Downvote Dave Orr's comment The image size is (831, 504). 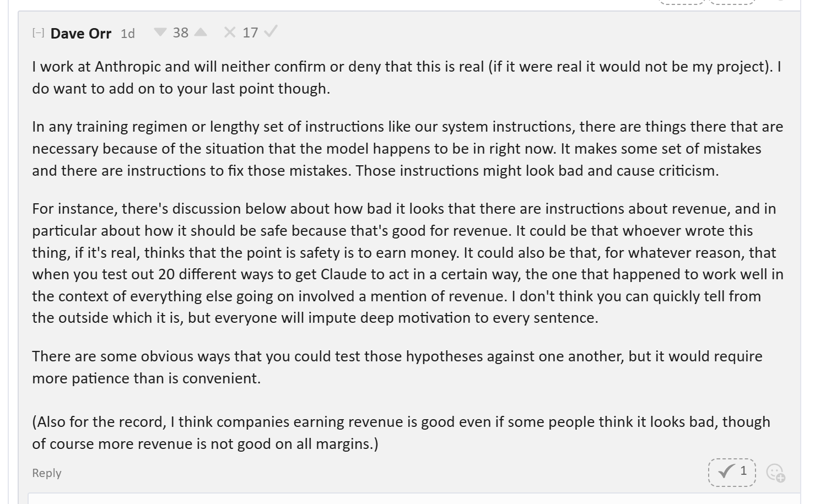[x=160, y=32]
